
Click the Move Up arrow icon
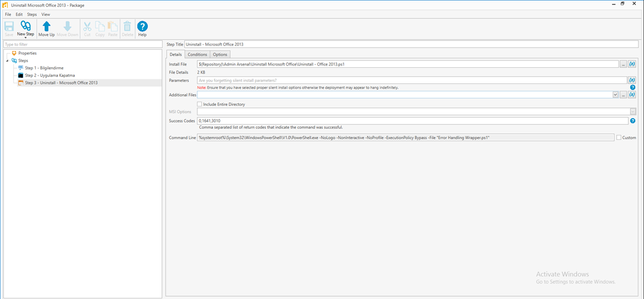tap(46, 27)
